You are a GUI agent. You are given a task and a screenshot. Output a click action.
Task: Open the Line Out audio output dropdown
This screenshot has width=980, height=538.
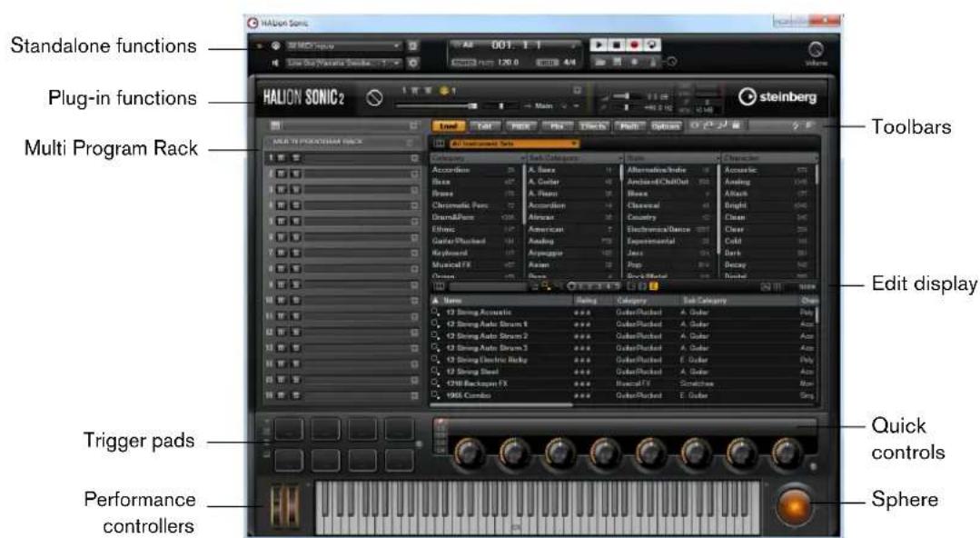point(343,63)
